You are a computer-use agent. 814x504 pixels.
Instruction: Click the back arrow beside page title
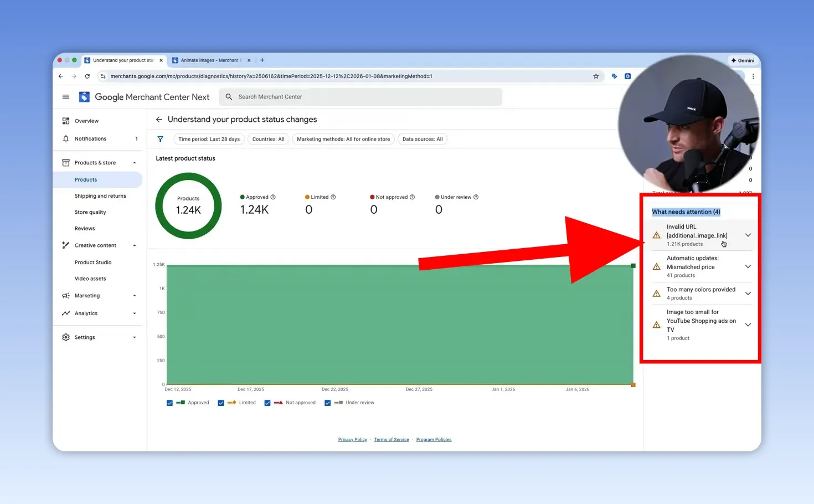(159, 120)
